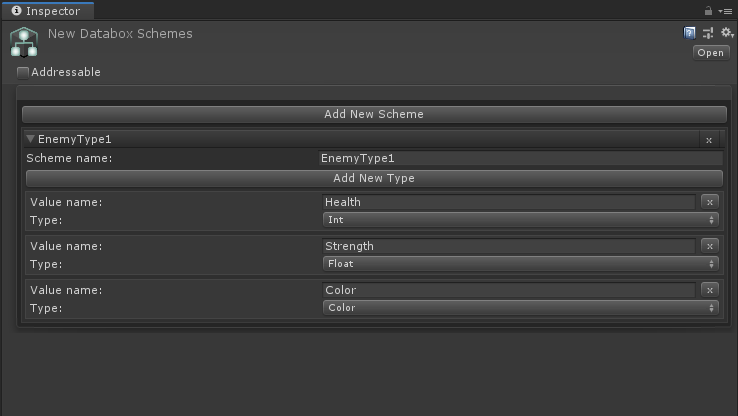Collapse the EnemyType1 scheme foldout
738x416 pixels.
point(31,139)
